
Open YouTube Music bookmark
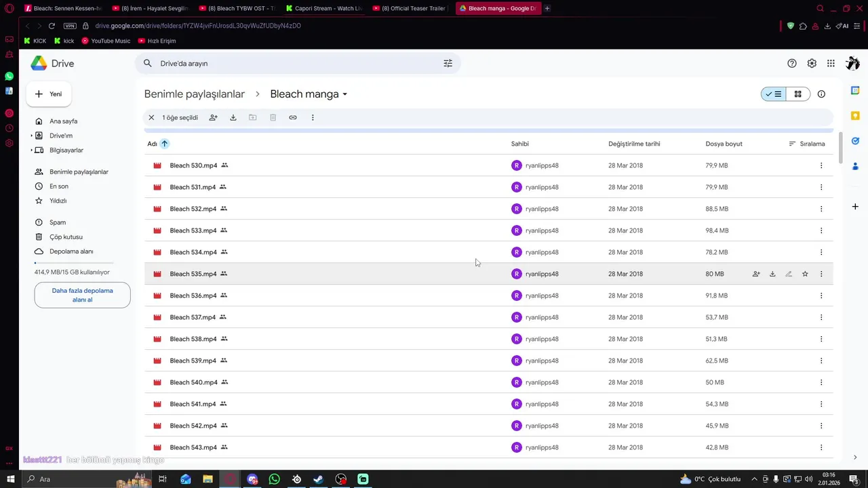[106, 41]
